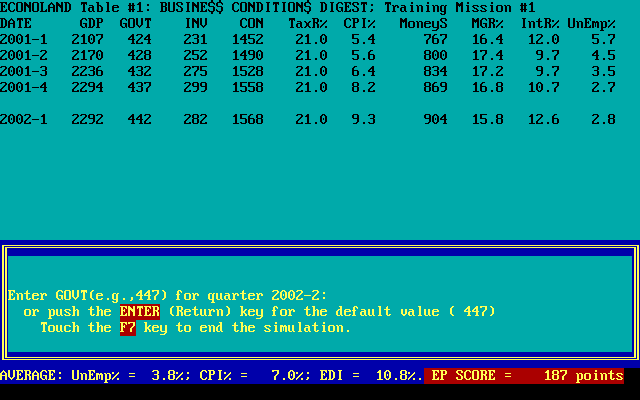Click GOVT value 442
The height and width of the screenshot is (400, 640).
pyautogui.click(x=140, y=120)
